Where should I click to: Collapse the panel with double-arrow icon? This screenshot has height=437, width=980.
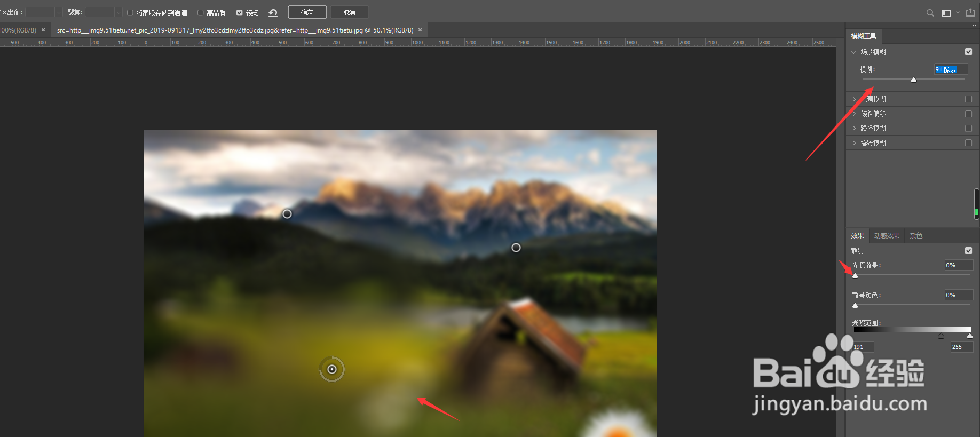tap(974, 25)
